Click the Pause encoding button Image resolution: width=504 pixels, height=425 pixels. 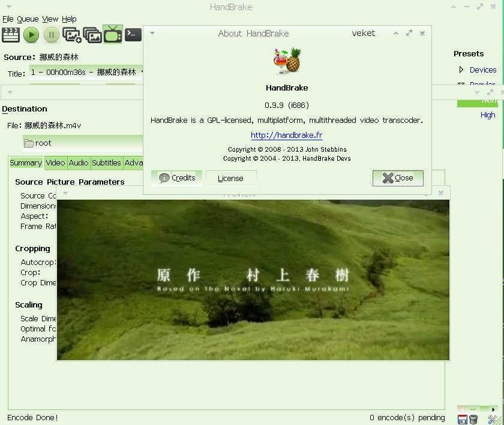click(x=52, y=35)
